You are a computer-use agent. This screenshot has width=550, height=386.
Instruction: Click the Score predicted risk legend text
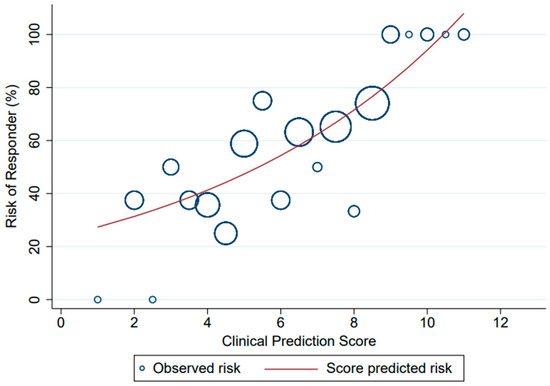pos(389,368)
